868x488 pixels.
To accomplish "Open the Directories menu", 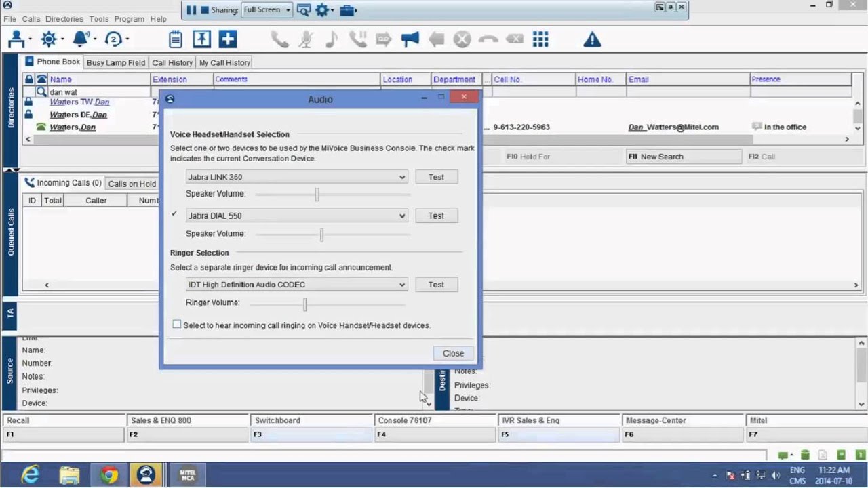I will (x=64, y=19).
